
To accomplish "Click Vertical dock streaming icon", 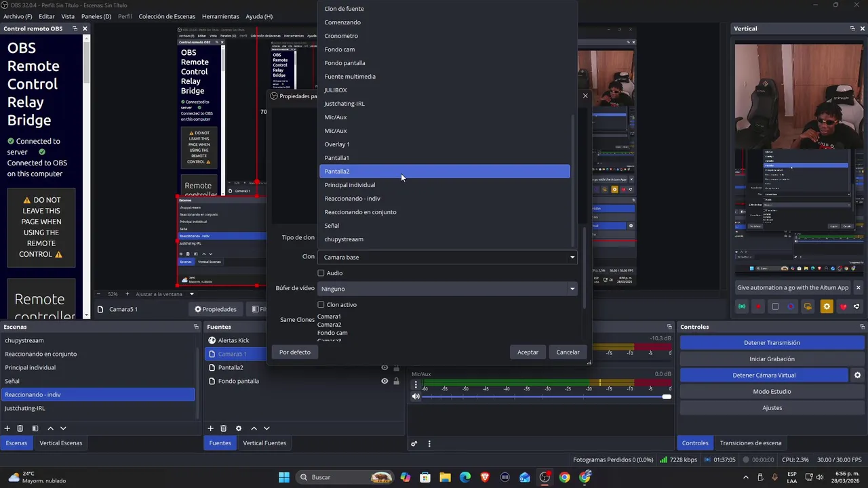I will click(742, 306).
